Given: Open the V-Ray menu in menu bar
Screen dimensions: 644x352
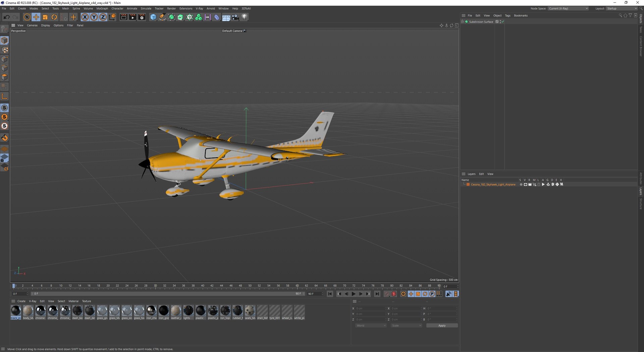Looking at the screenshot, I should pos(199,8).
